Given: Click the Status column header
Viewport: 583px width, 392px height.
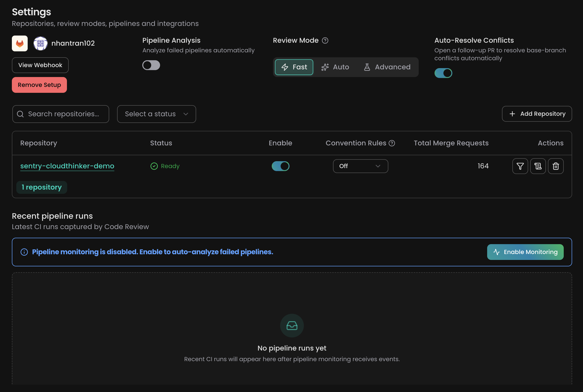Looking at the screenshot, I should 161,143.
